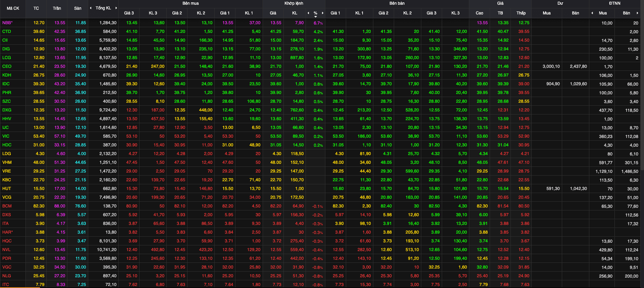Open stock symbol VGC
This screenshot has height=288, width=644.
7,267
